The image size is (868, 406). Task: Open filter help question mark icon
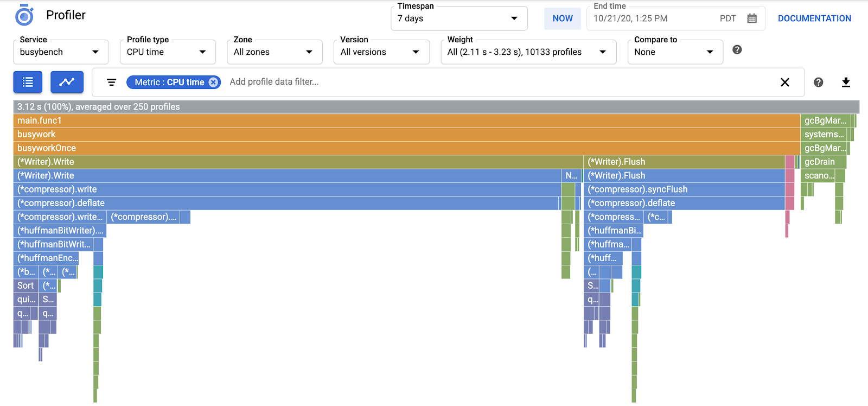coord(818,83)
